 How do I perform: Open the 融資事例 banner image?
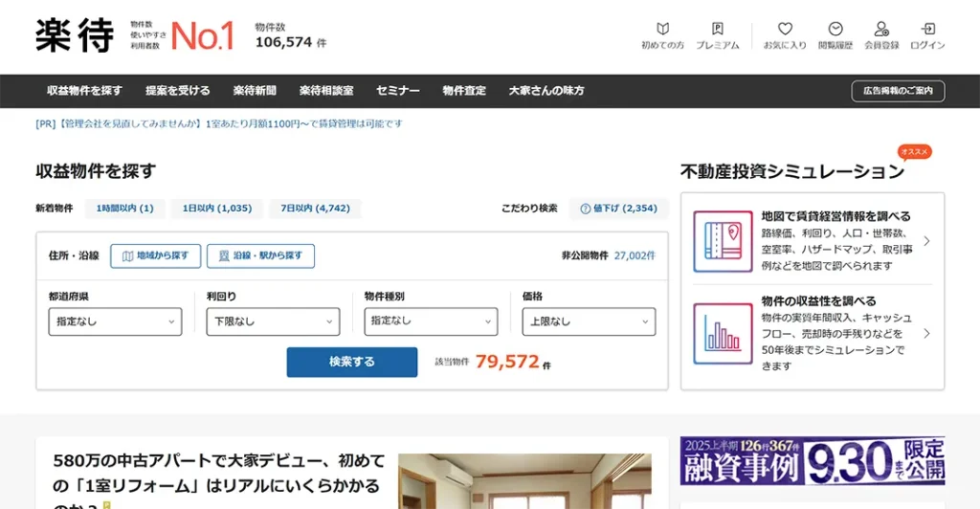[x=813, y=461]
